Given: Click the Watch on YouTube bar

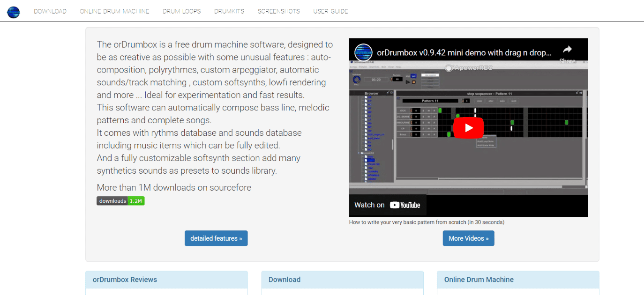Looking at the screenshot, I should pyautogui.click(x=388, y=205).
